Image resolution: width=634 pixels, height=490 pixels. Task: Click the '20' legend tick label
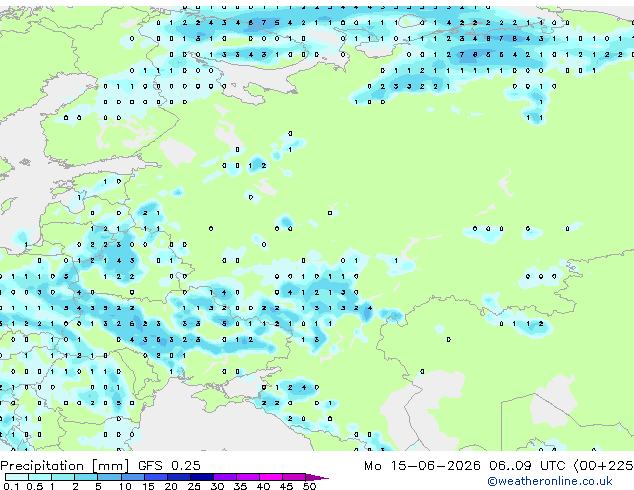coord(171,486)
